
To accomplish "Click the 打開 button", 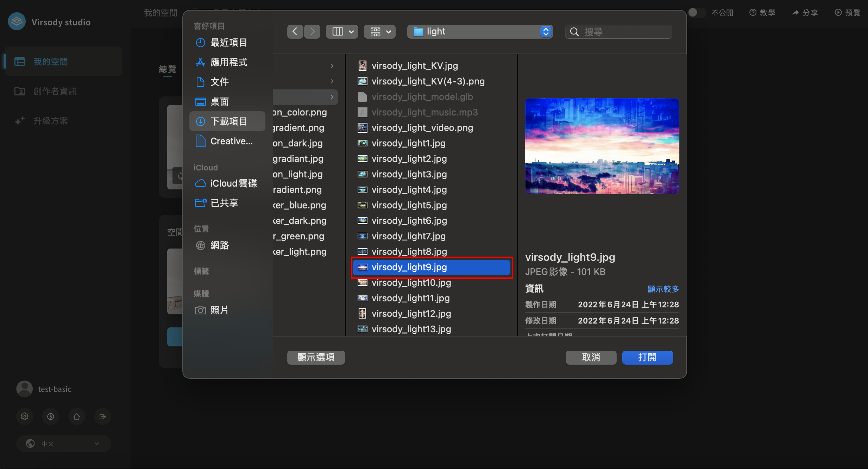I will point(647,357).
